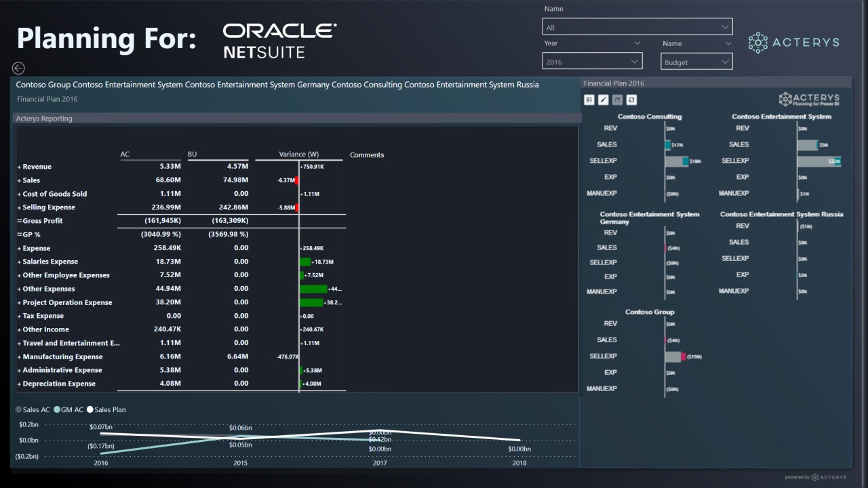Expand the Salaries Expense row

pyautogui.click(x=19, y=262)
